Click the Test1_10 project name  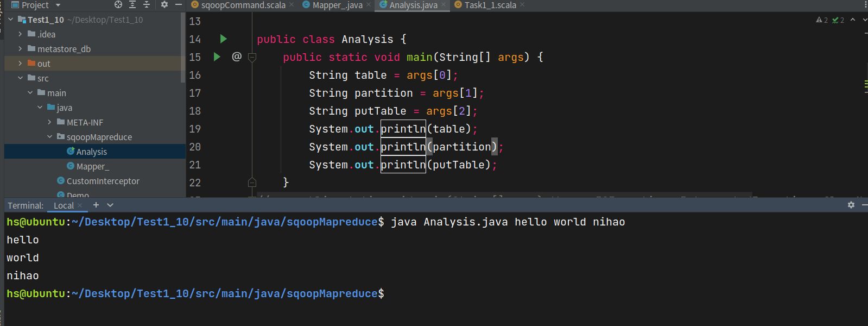point(46,20)
